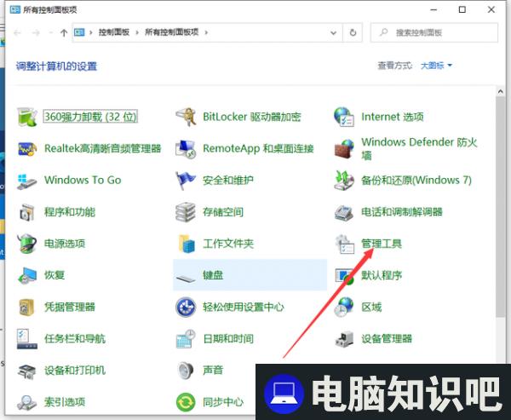This screenshot has height=420, width=511.
Task: Open the 日期和时间 calendar icon
Action: click(x=186, y=339)
